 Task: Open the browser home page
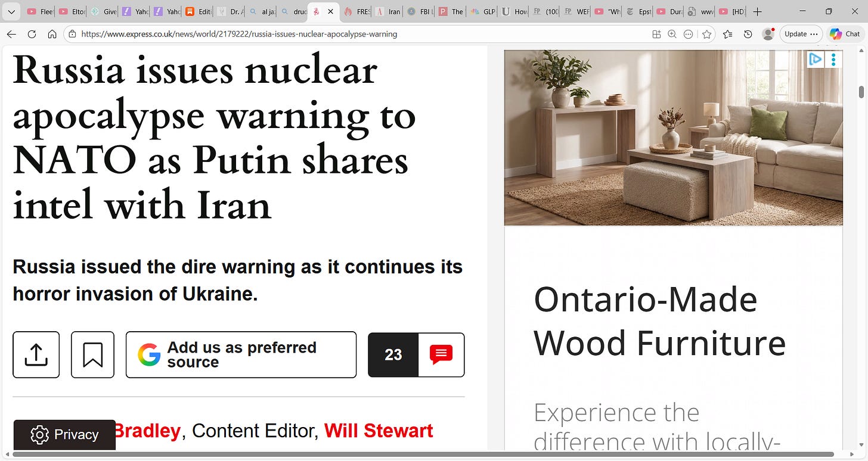[x=52, y=34]
